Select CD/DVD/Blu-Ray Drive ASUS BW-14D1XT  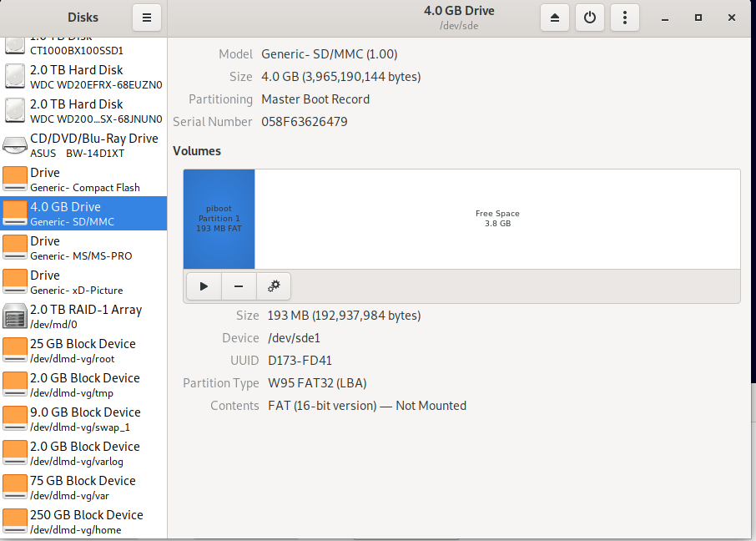click(x=83, y=145)
